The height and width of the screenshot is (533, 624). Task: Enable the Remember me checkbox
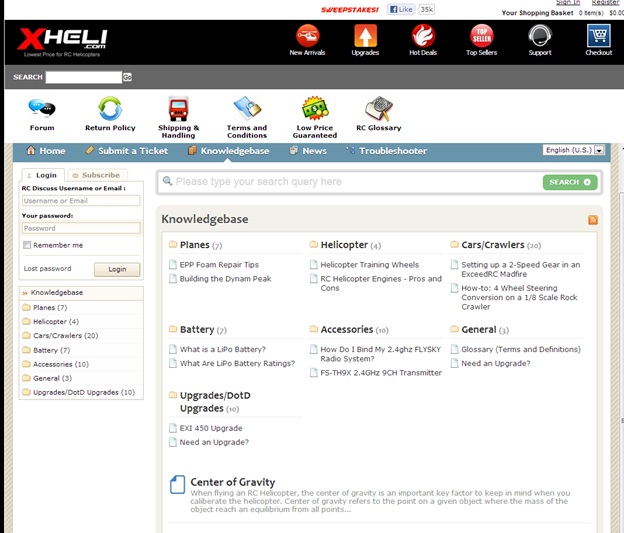(27, 245)
